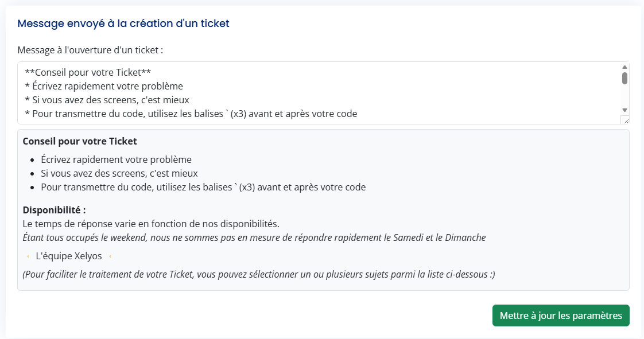Click the '* Pour transmettre du code' textarea line
This screenshot has height=339, width=644.
(191, 114)
